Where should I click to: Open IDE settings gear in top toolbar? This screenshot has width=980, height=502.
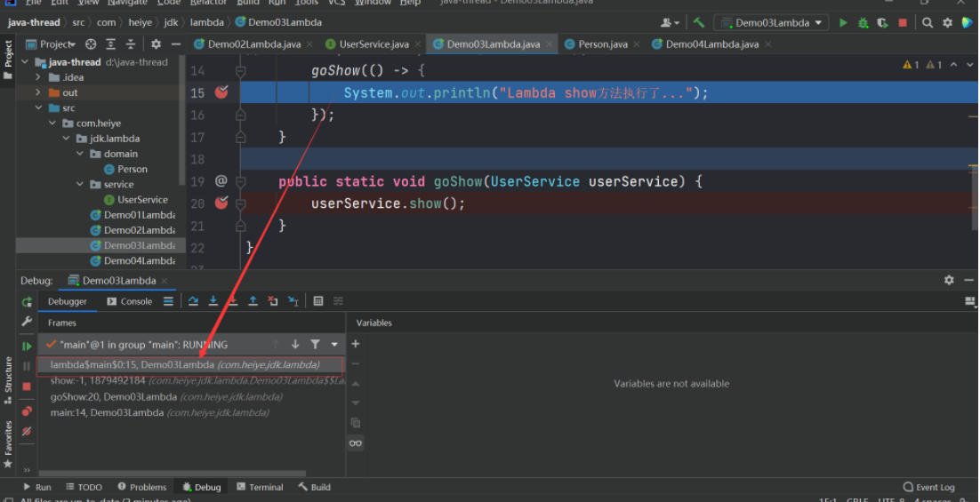click(x=947, y=23)
